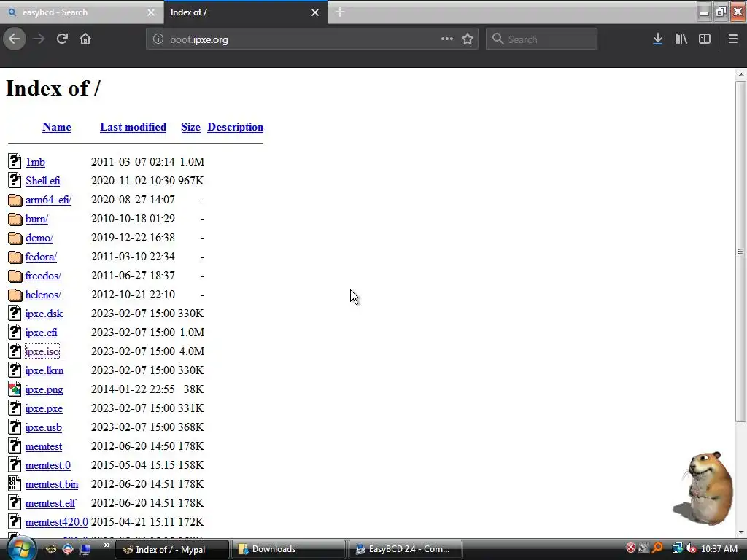Switch to 'Index of / - Mypal' taskbar button
The image size is (747, 560).
click(x=171, y=549)
